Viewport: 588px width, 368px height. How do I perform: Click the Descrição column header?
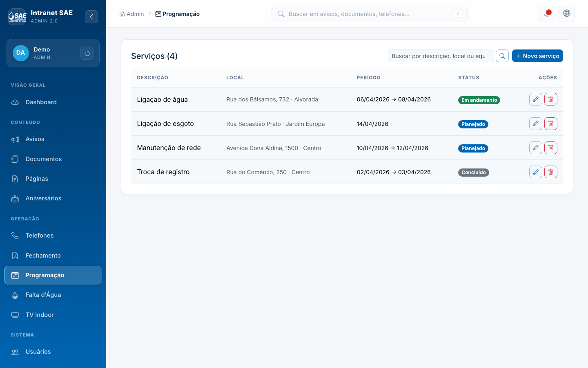[x=153, y=78]
